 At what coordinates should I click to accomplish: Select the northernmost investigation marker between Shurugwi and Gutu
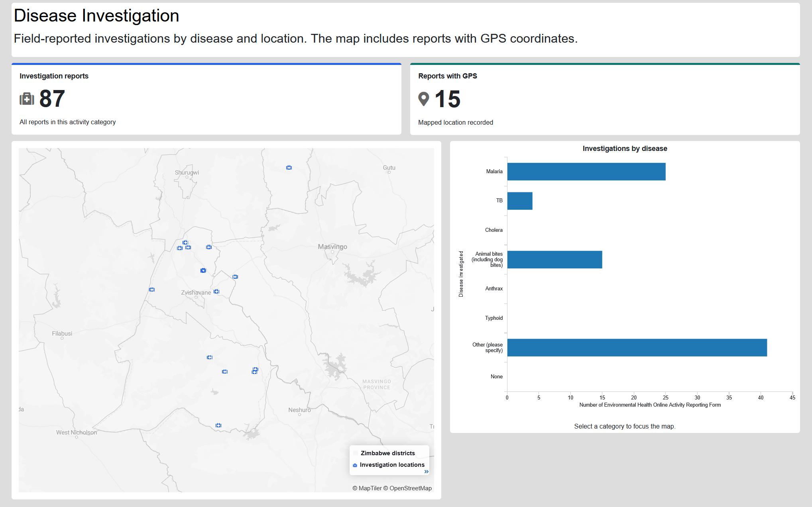(x=289, y=168)
